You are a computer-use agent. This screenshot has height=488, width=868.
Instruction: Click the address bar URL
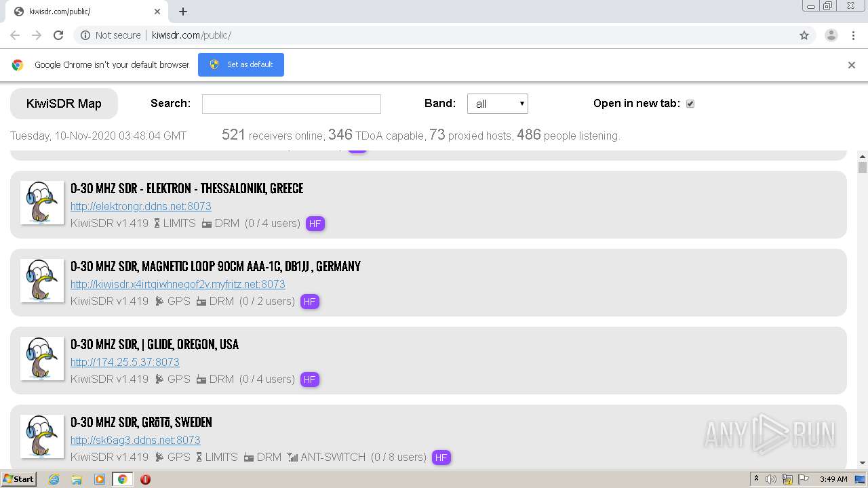click(191, 35)
